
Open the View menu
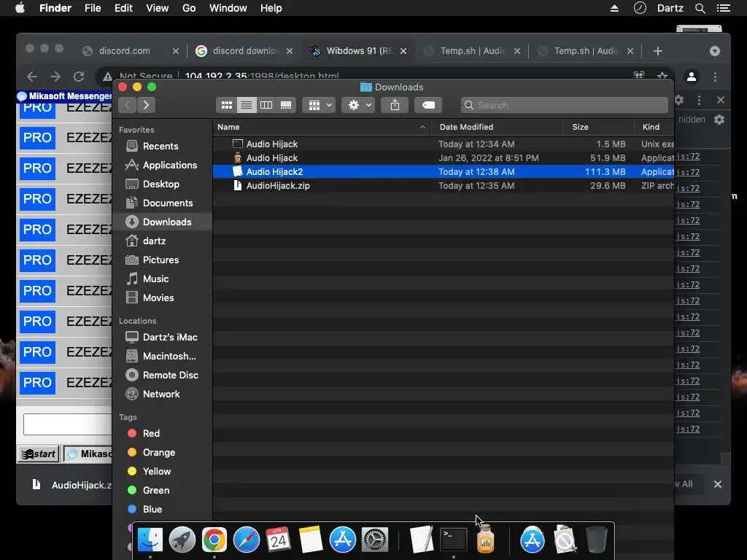158,8
